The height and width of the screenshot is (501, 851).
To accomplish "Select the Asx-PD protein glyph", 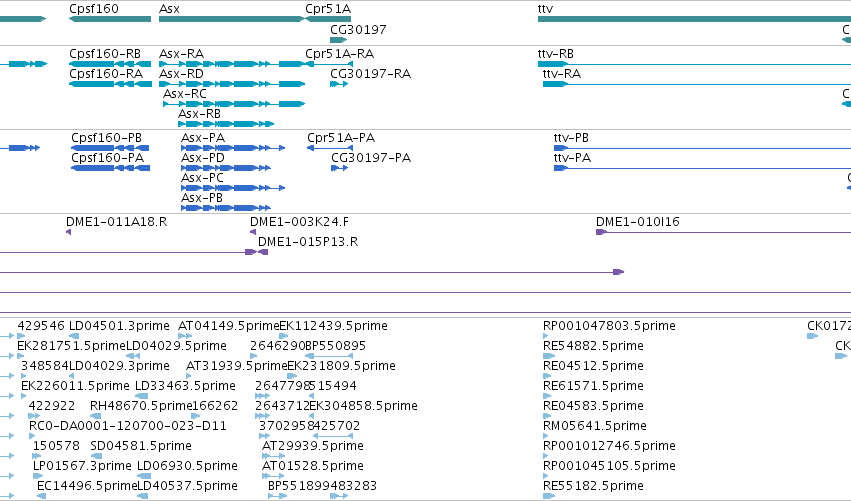I will point(226,168).
